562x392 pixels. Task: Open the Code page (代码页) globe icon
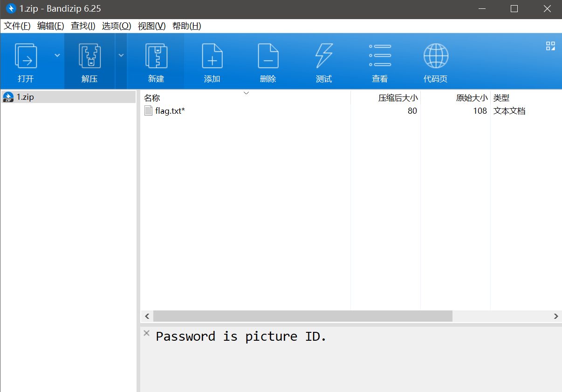point(436,56)
